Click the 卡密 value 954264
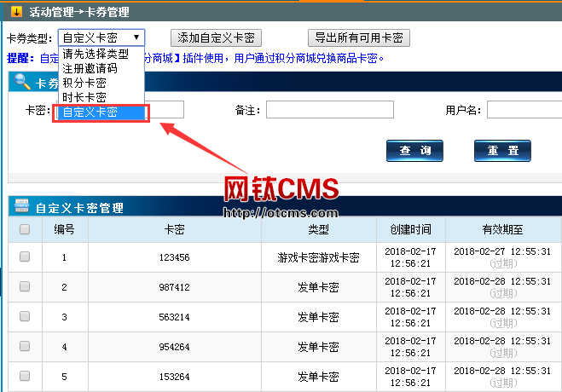 (x=175, y=347)
